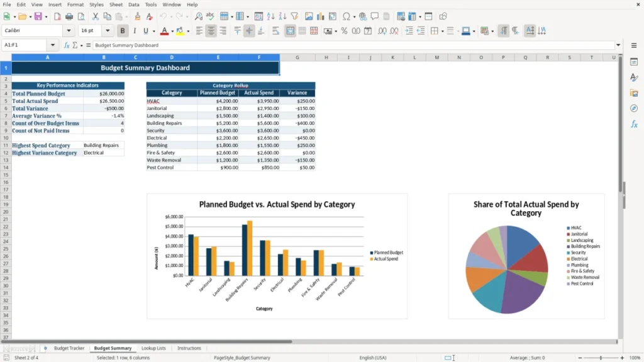Select column G header
Screen dimensions: 644x362
297,57
